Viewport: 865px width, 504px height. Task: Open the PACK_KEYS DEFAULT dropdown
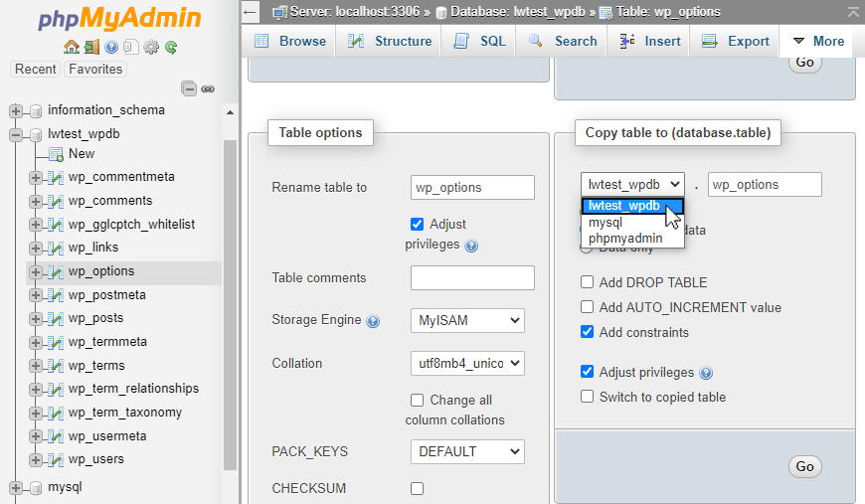coord(467,451)
